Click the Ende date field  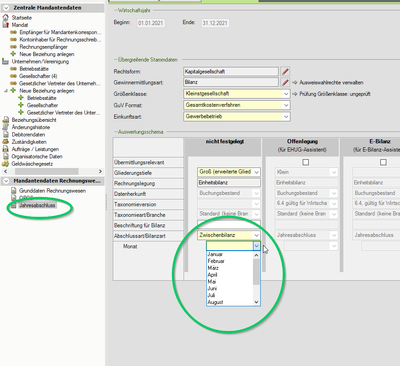pyautogui.click(x=215, y=23)
